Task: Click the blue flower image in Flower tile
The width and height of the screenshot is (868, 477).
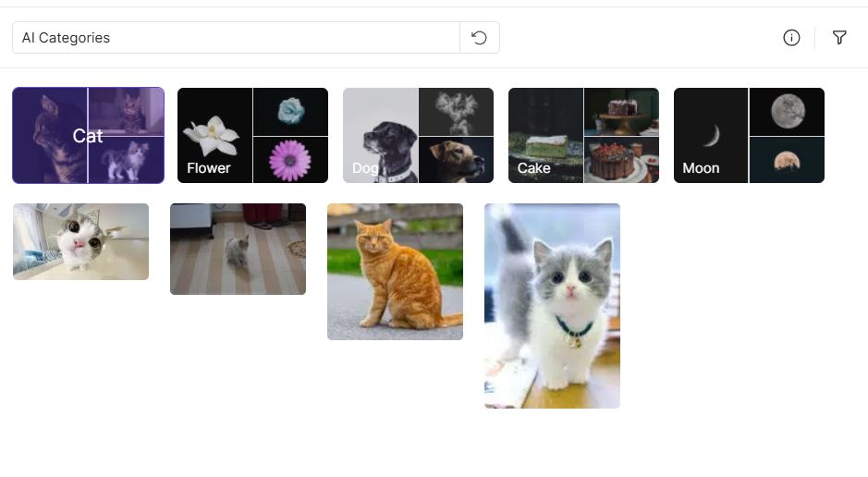Action: (290, 112)
